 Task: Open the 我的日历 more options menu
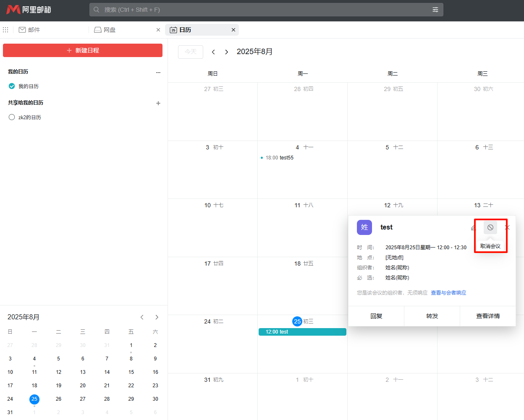158,73
